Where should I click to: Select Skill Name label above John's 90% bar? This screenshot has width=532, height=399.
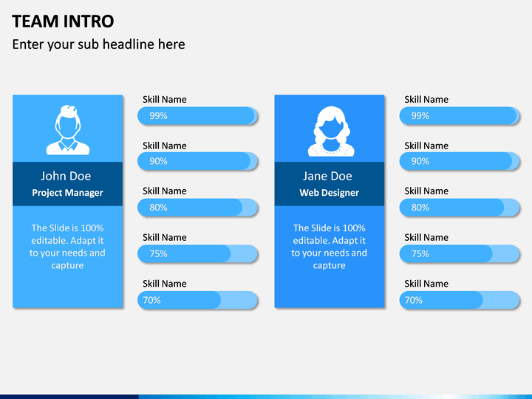(x=165, y=146)
